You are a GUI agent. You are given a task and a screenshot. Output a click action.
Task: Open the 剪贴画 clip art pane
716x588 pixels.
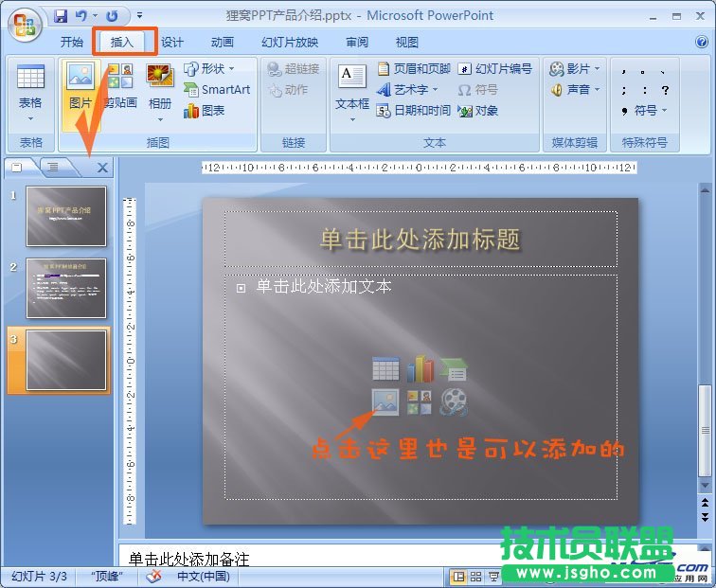coord(120,87)
